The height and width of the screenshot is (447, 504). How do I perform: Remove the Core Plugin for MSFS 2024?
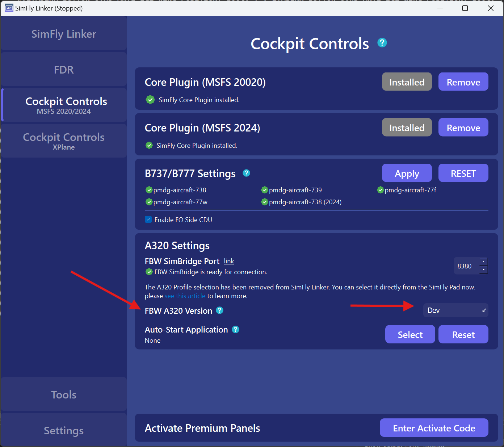[463, 128]
